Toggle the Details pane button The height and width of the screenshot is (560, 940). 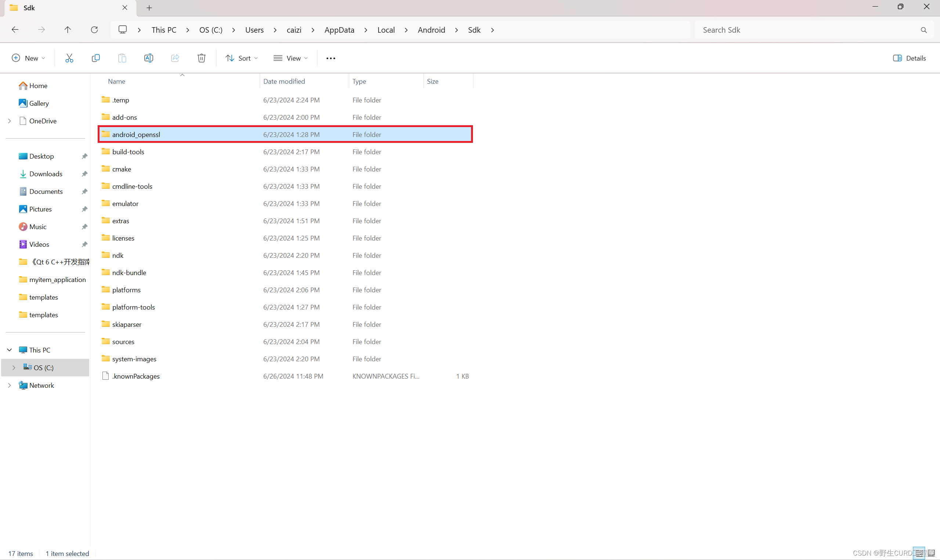[910, 58]
